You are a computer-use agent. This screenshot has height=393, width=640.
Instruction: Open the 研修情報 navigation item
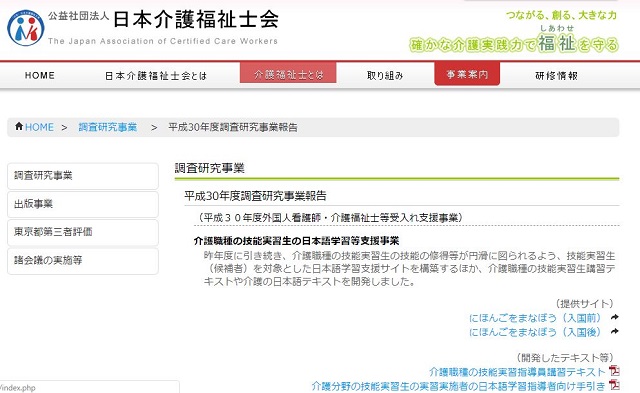[556, 75]
